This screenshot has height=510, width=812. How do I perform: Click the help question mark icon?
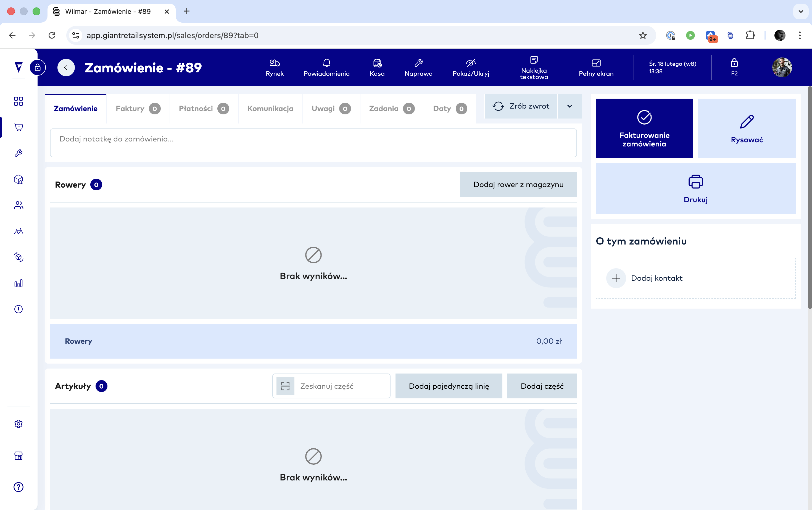(x=19, y=487)
